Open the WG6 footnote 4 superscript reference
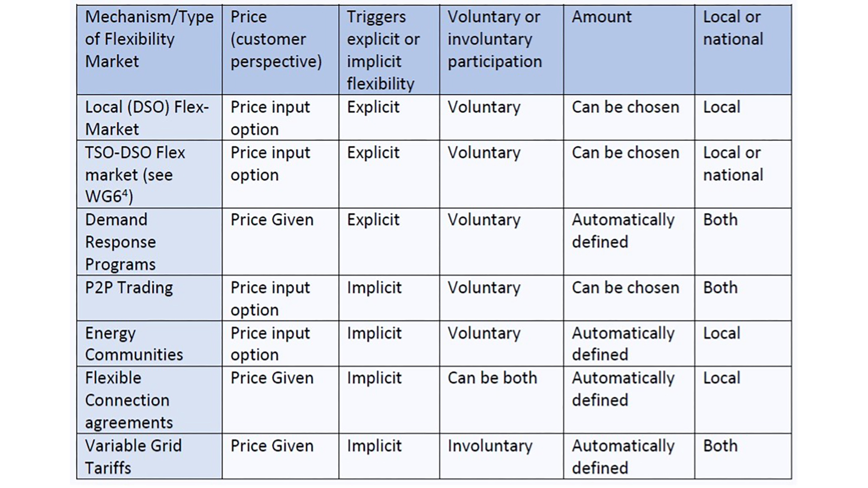Screen dimensions: 868x488 coord(126,193)
